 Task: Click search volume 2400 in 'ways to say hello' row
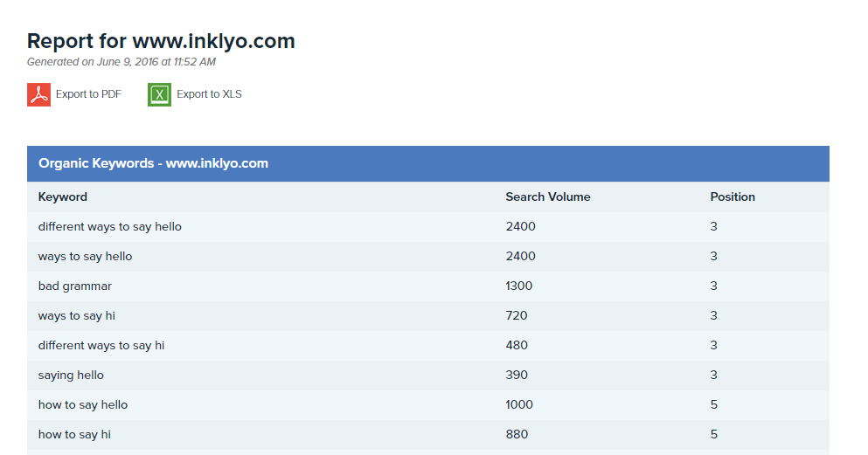point(520,257)
